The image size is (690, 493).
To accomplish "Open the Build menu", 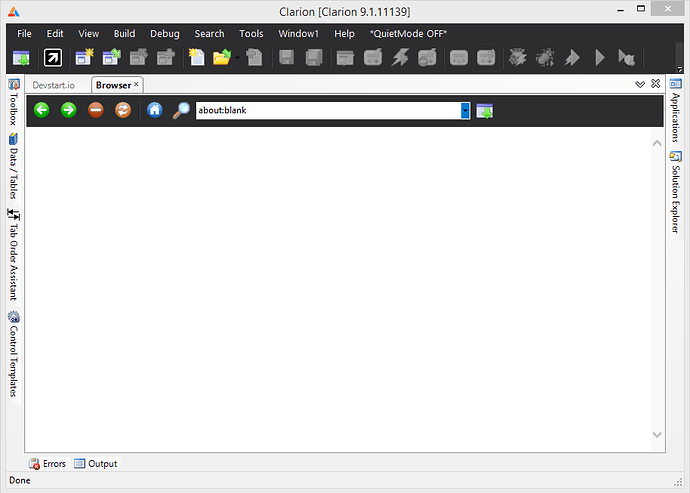I will (x=124, y=34).
